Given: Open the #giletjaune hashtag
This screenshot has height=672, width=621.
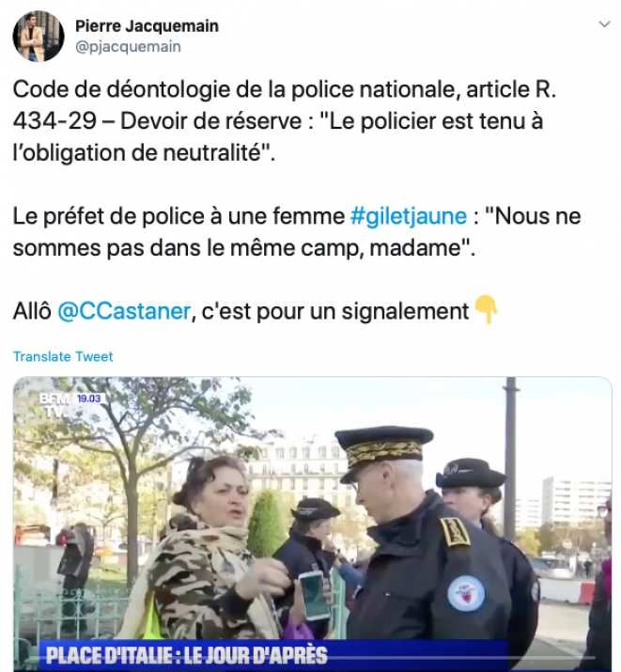Looking at the screenshot, I should pos(408,216).
